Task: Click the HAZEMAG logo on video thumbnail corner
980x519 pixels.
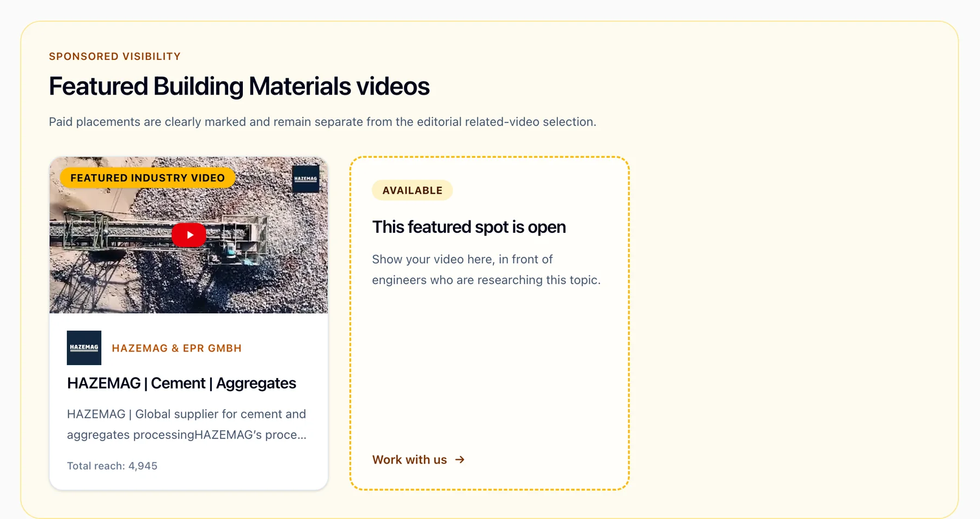Action: click(x=305, y=178)
